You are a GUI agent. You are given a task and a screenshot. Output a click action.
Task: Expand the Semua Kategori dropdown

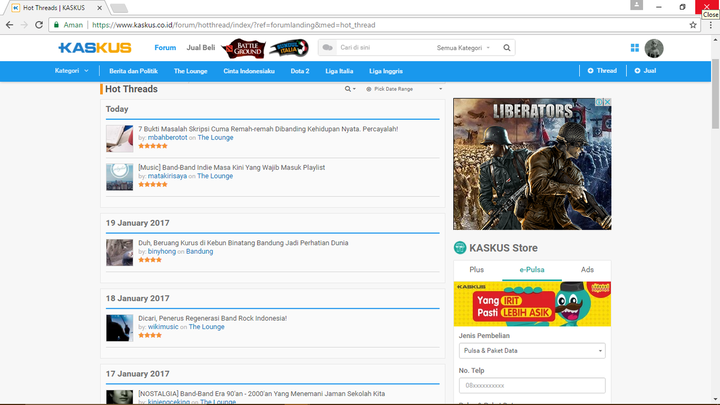click(463, 48)
